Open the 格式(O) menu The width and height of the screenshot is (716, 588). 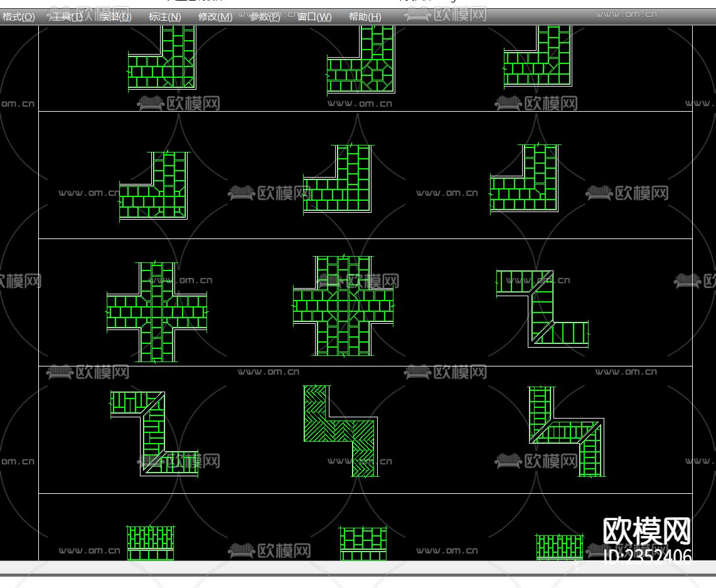[x=18, y=17]
